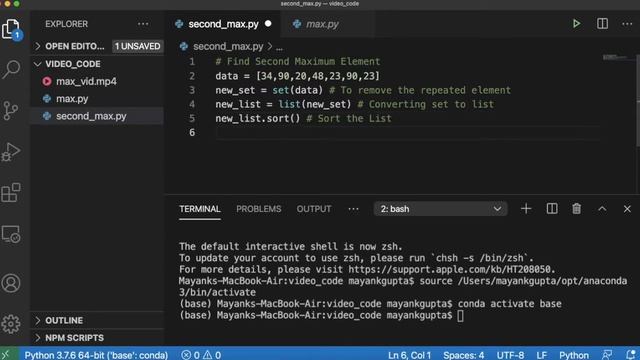The height and width of the screenshot is (360, 640).
Task: Split the editor to the right
Action: pos(602,24)
